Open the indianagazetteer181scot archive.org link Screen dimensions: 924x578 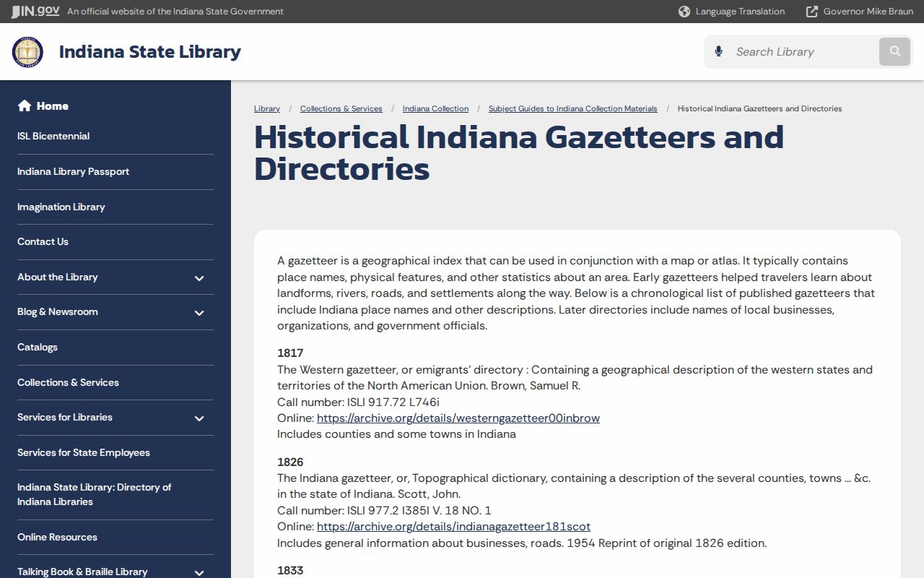click(453, 526)
